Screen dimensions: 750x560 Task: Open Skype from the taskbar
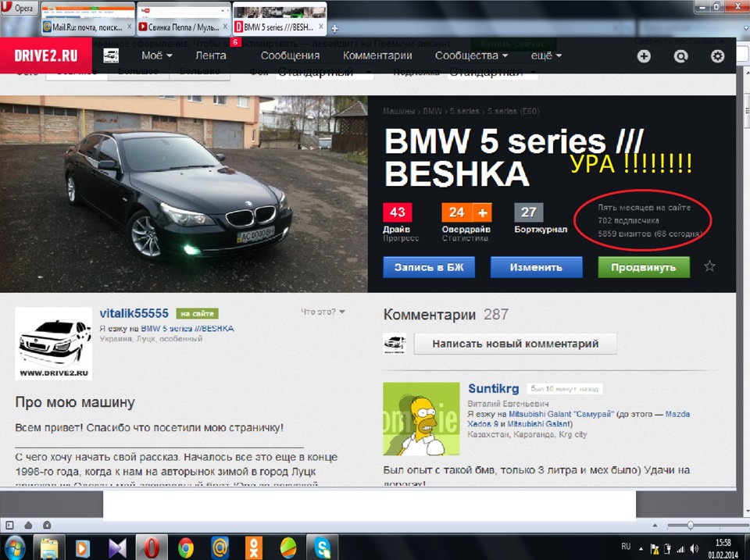point(322,548)
